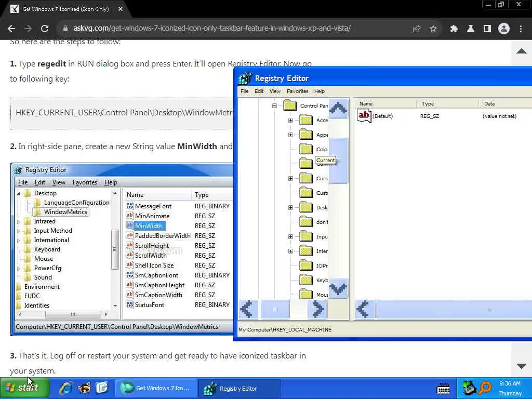Image resolution: width=532 pixels, height=399 pixels.
Task: Open the browser profile avatar
Action: [x=504, y=29]
